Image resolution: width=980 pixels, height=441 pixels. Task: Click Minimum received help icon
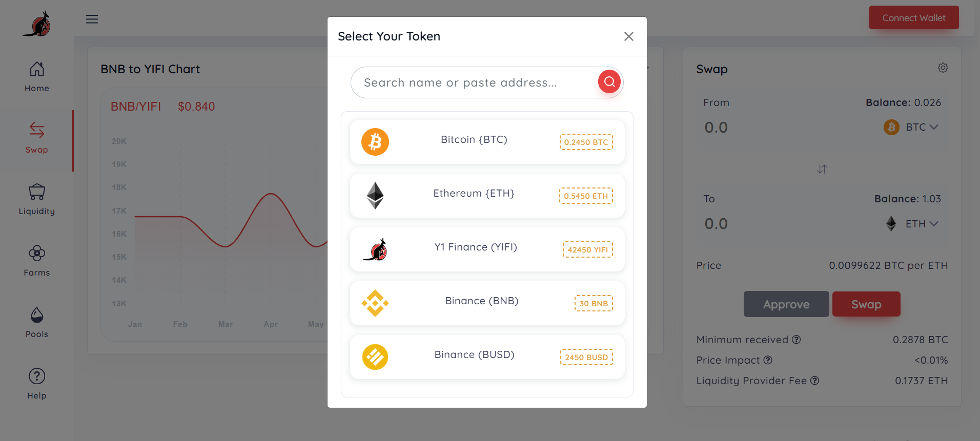(x=796, y=340)
